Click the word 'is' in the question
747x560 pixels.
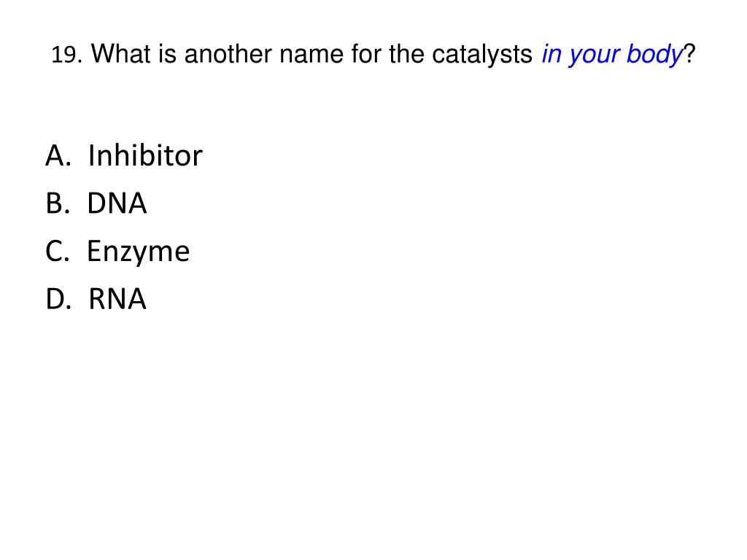(167, 54)
